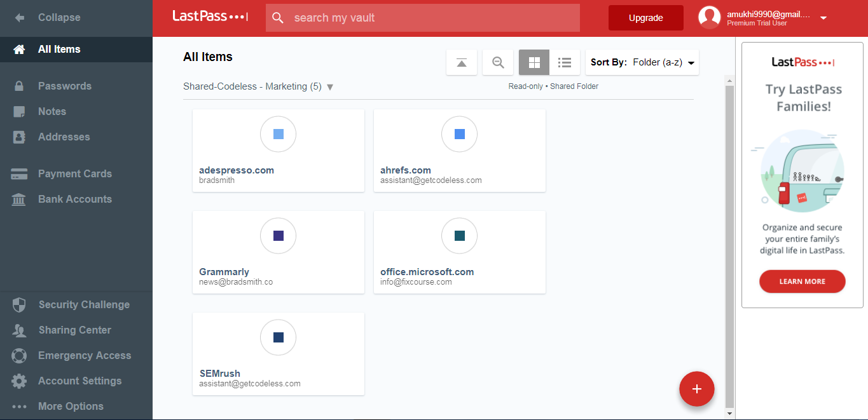Click the adespresso.com site icon
Image resolution: width=868 pixels, height=420 pixels.
click(278, 134)
